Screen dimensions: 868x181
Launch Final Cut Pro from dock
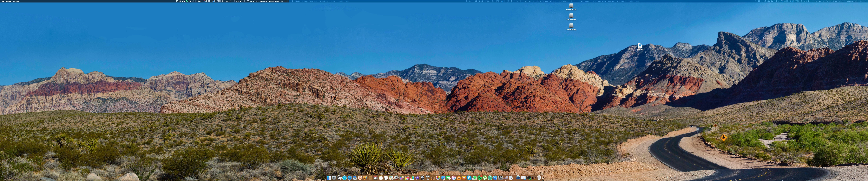point(407,178)
